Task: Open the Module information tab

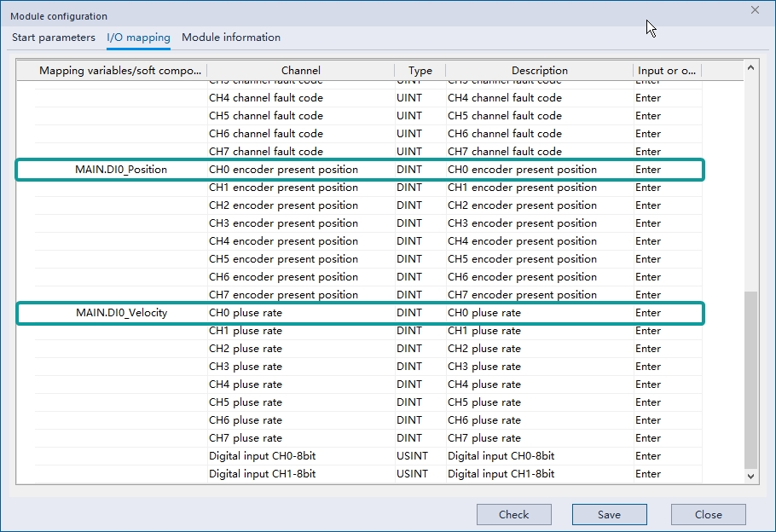Action: tap(231, 38)
